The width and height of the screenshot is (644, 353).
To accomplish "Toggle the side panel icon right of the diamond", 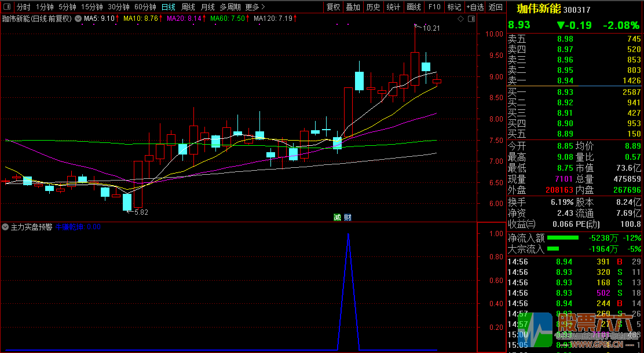I will [x=470, y=19].
